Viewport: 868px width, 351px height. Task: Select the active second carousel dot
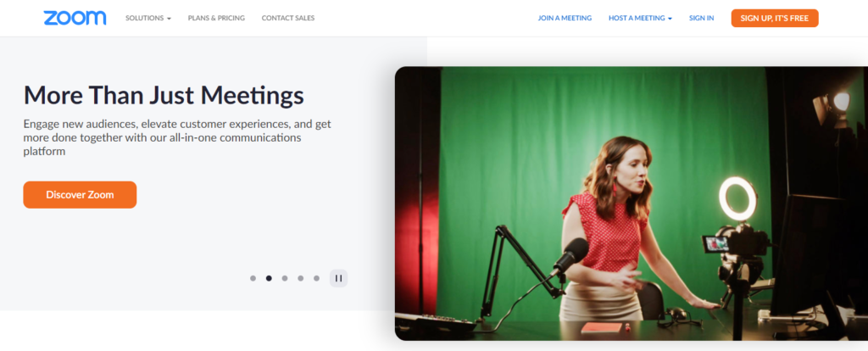pyautogui.click(x=269, y=278)
